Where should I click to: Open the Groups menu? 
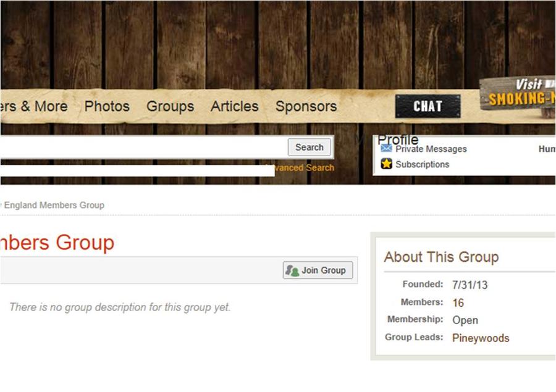pos(171,106)
